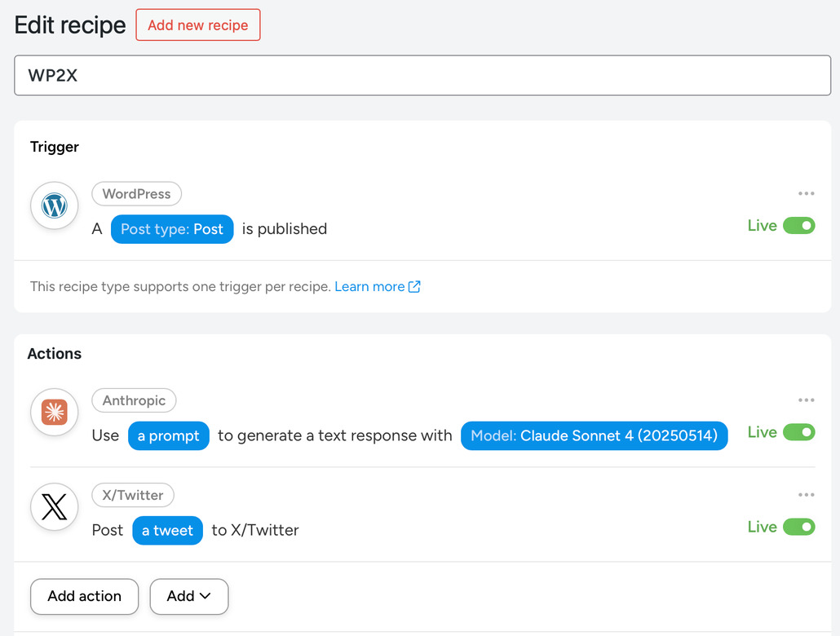This screenshot has width=840, height=636.
Task: Disable the Anthropic action Live switch
Action: 798,432
